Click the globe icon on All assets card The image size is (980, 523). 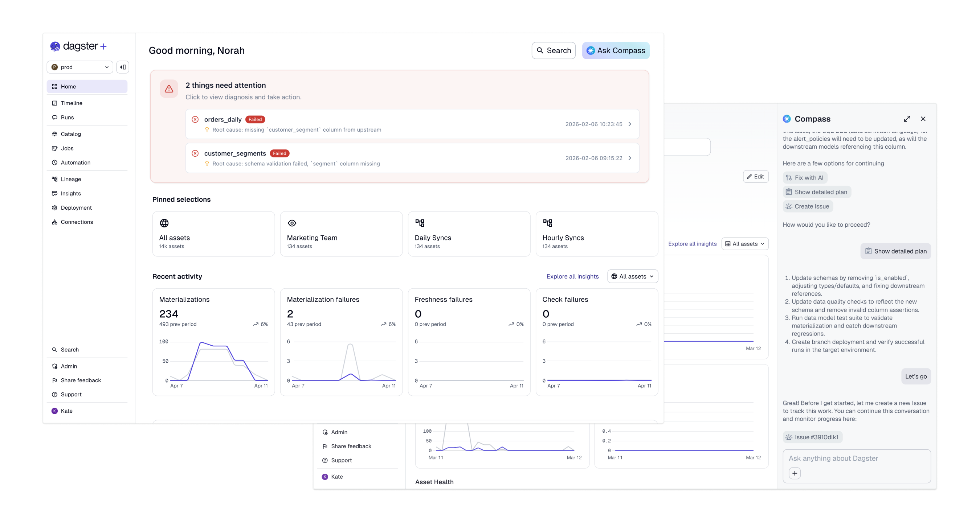click(164, 223)
